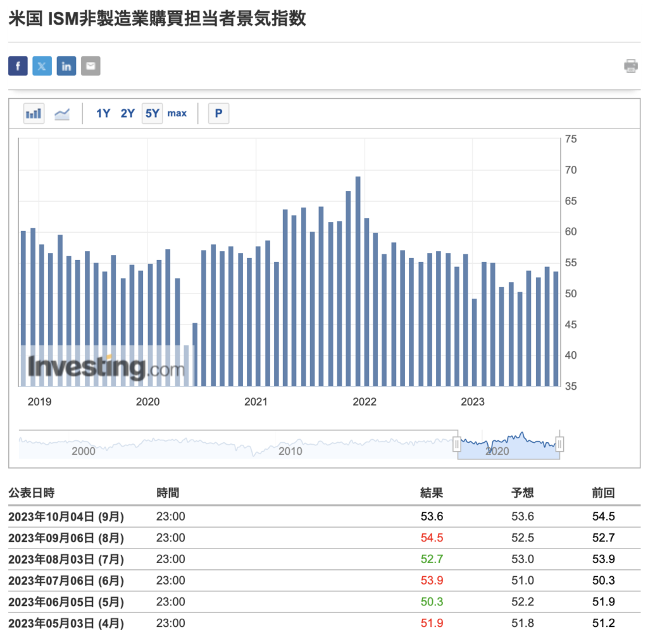Click the tallest bar near 2022
The height and width of the screenshot is (644, 648).
(358, 281)
